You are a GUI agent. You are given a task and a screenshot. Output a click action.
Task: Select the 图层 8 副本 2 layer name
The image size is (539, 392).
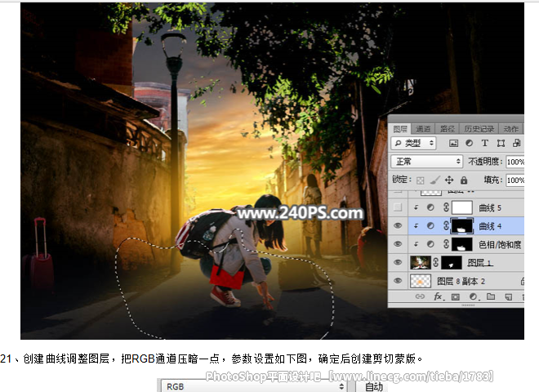click(x=461, y=281)
